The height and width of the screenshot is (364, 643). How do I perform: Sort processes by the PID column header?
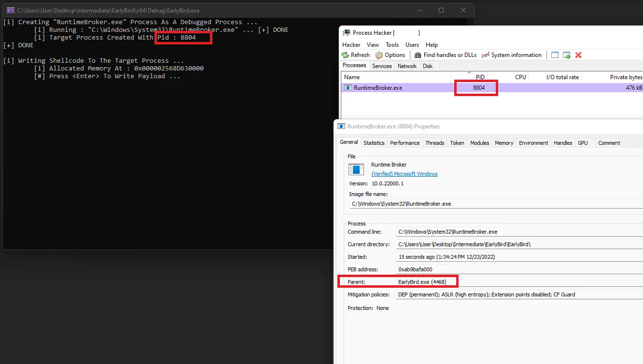(479, 77)
